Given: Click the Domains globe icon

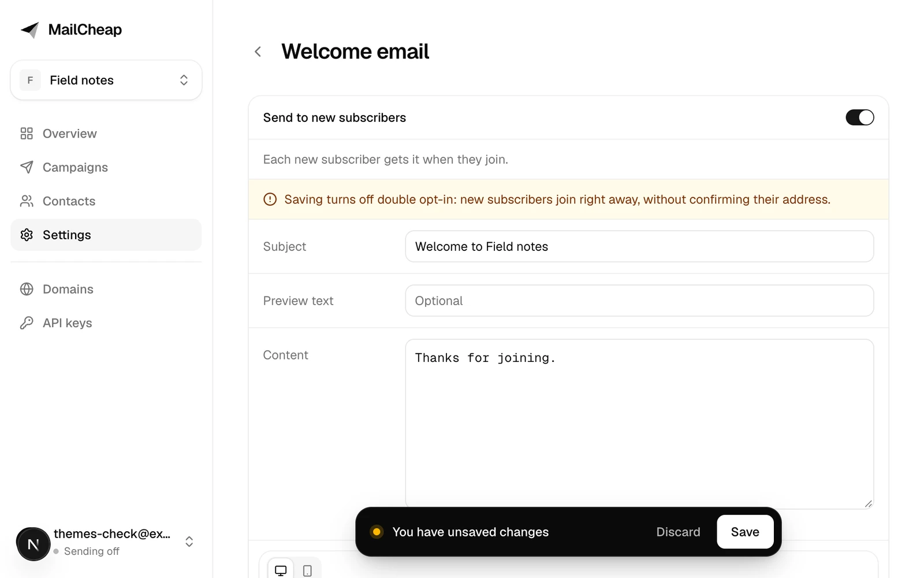Looking at the screenshot, I should pos(27,289).
